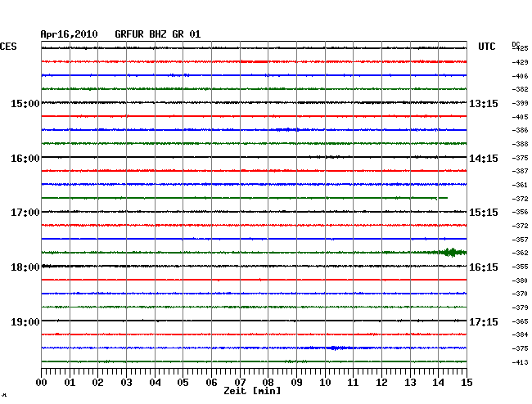
Task: Select the station title GRFUR BHZ GR 01
Action: pos(158,34)
